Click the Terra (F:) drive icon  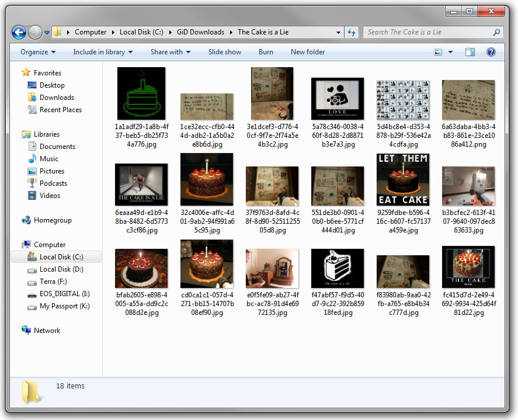(32, 282)
